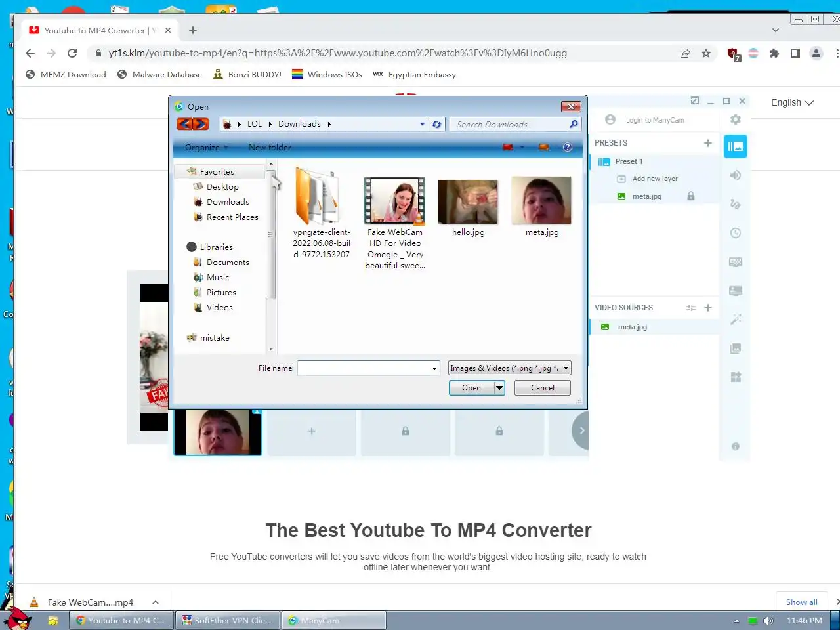Toggle the preview pane icon
Image resolution: width=840 pixels, height=630 pixels.
544,147
